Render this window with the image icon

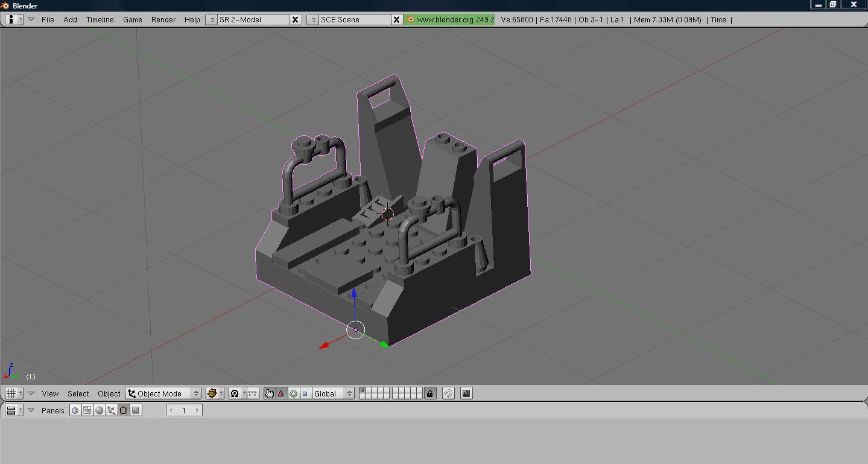click(466, 393)
